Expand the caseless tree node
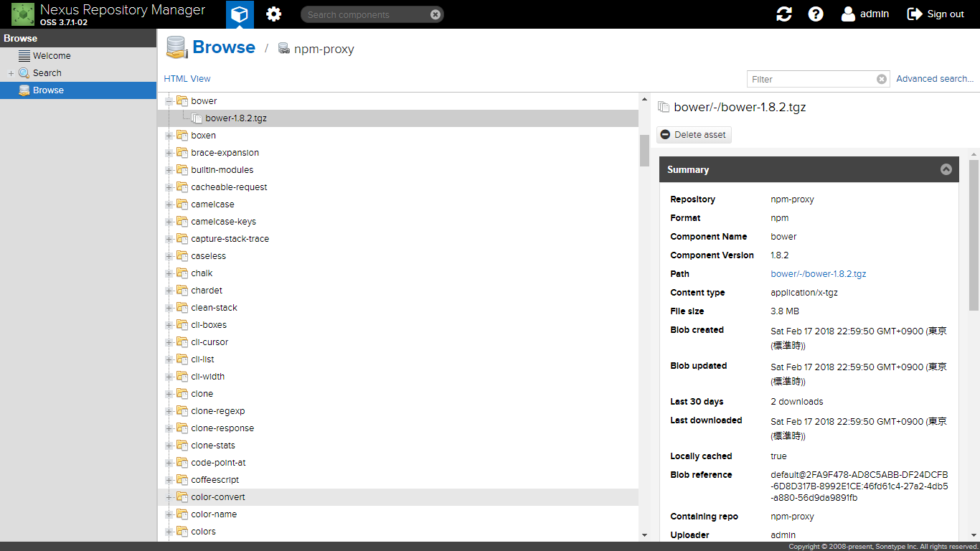Viewport: 980px width, 551px height. click(x=170, y=256)
